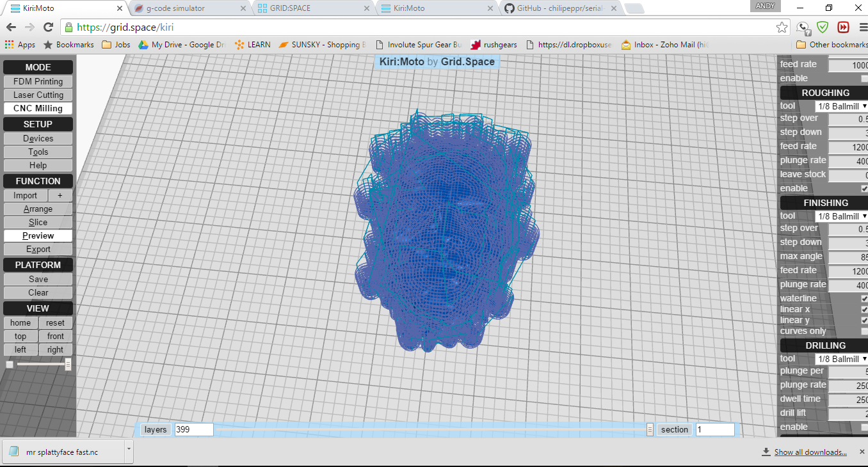Screen dimensions: 868x467
Task: Open the Finishing tool dropdown
Action: [841, 217]
